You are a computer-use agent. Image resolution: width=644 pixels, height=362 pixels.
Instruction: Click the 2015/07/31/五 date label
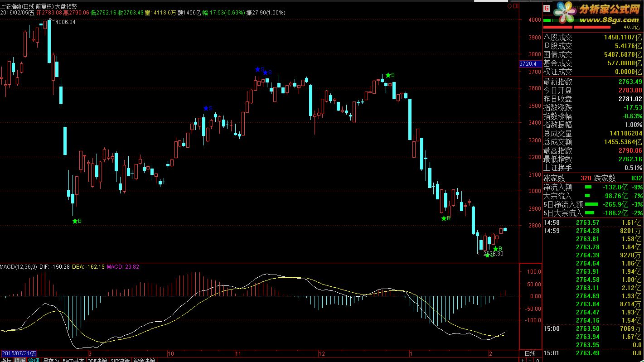click(19, 353)
